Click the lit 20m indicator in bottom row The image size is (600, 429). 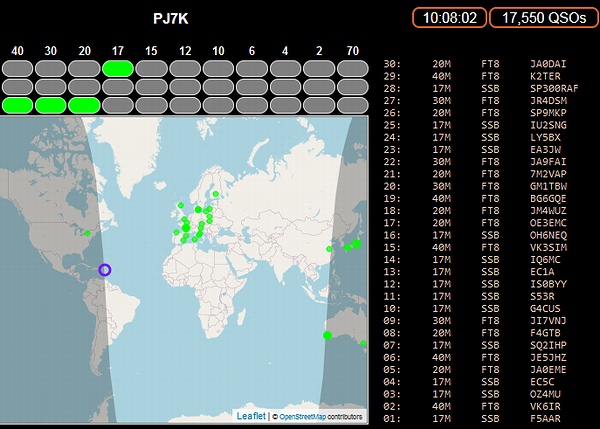point(84,106)
